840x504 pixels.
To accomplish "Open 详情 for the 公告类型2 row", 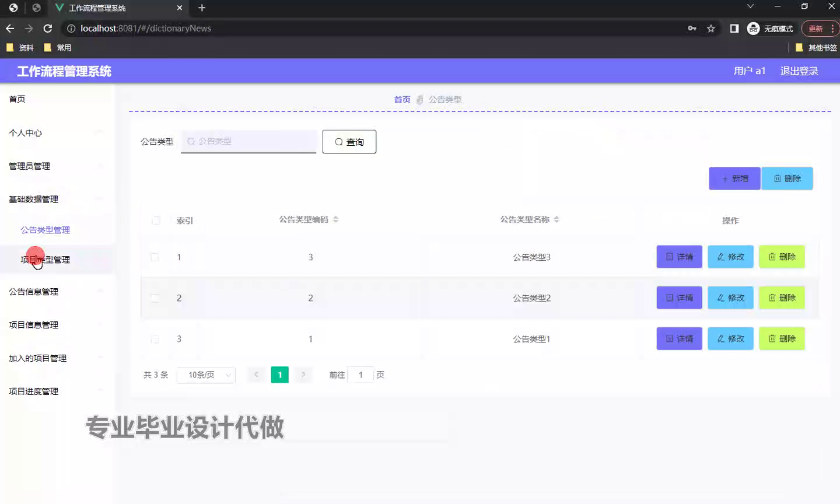I will click(680, 297).
